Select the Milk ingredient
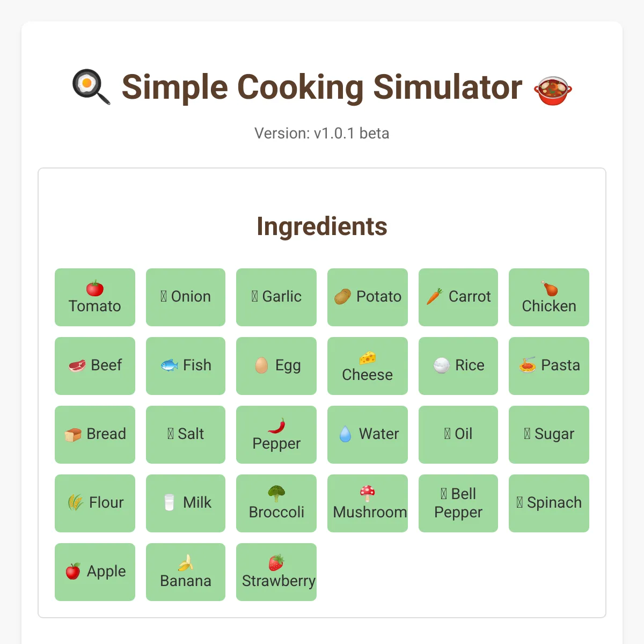 point(186,503)
